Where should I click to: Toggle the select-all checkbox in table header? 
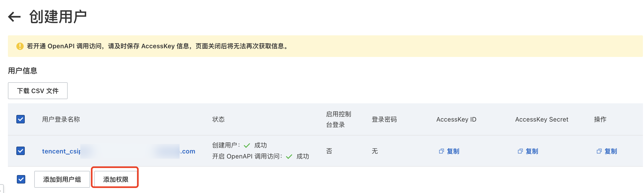tap(21, 119)
